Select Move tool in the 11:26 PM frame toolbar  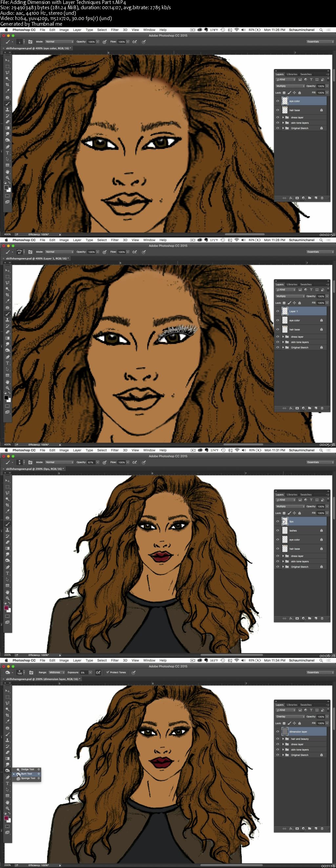(7, 60)
